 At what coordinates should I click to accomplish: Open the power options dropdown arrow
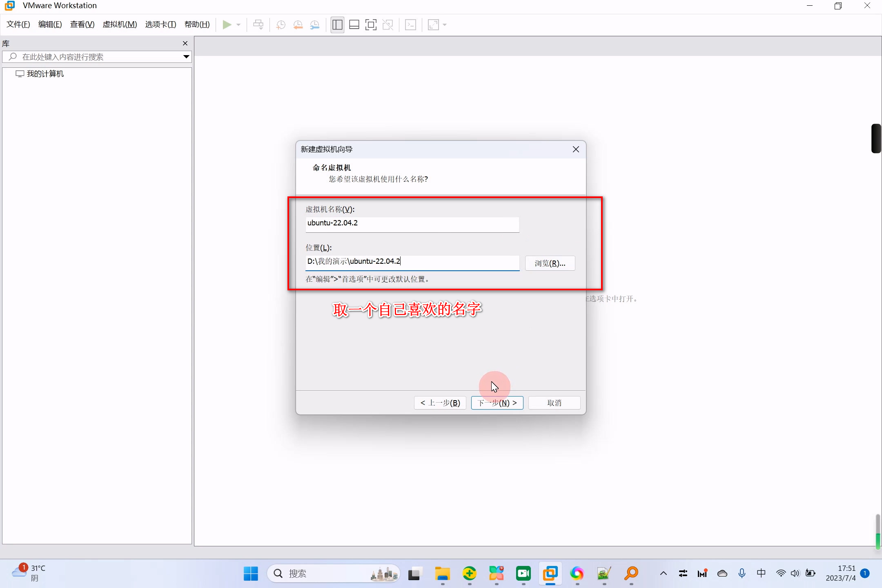coord(238,25)
